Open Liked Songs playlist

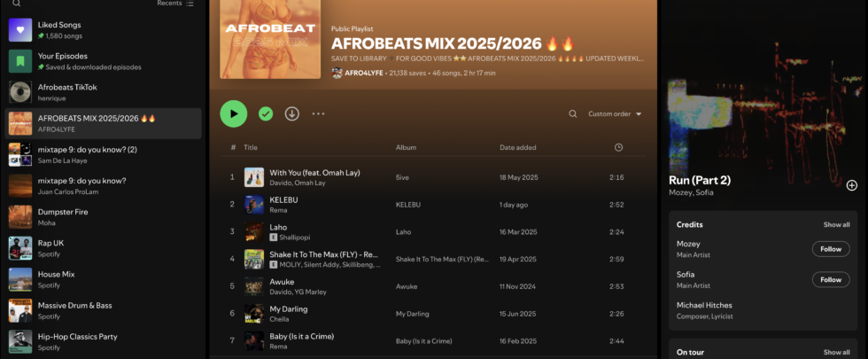[x=103, y=30]
